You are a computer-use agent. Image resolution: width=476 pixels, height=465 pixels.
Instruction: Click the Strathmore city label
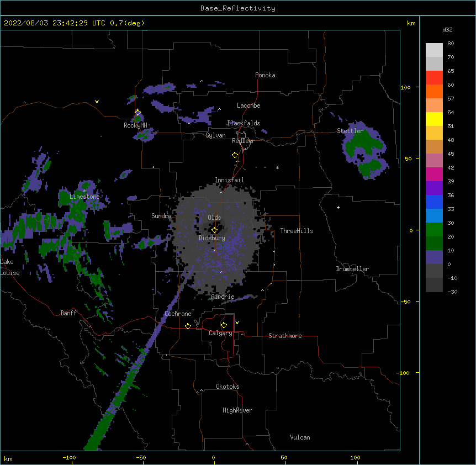coord(285,336)
